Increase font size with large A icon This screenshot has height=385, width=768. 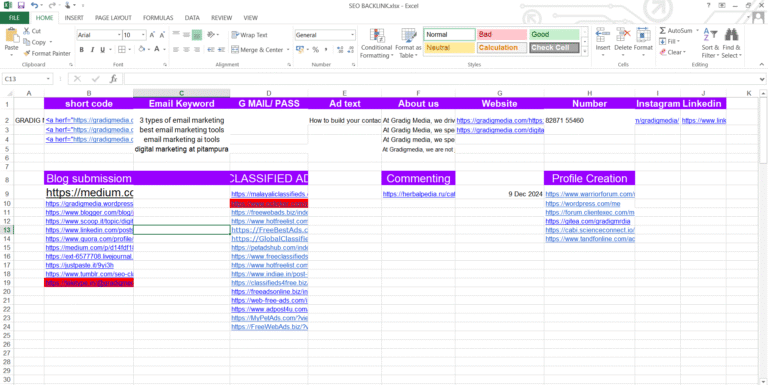coord(152,35)
